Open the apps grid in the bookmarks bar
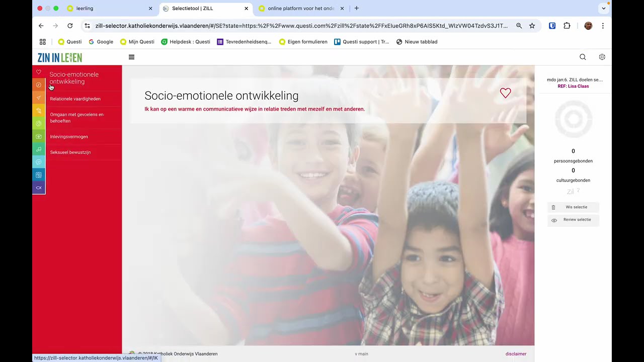Screen dimensions: 644x362 43,42
